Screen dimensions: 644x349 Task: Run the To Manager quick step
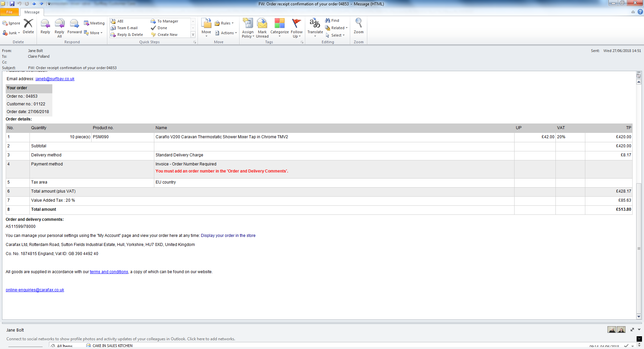pos(164,21)
